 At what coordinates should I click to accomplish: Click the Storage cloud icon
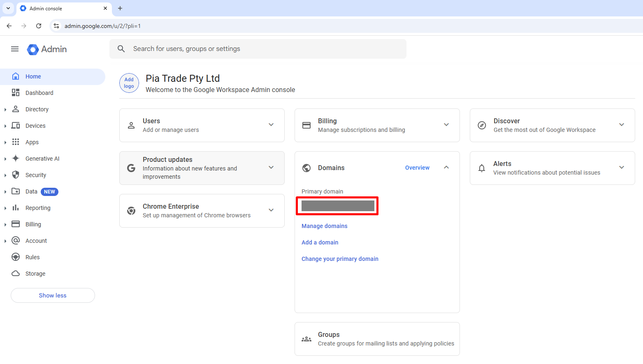point(16,274)
